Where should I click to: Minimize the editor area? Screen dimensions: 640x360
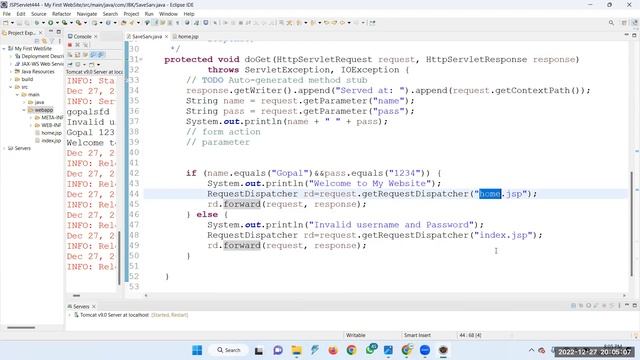pos(627,35)
